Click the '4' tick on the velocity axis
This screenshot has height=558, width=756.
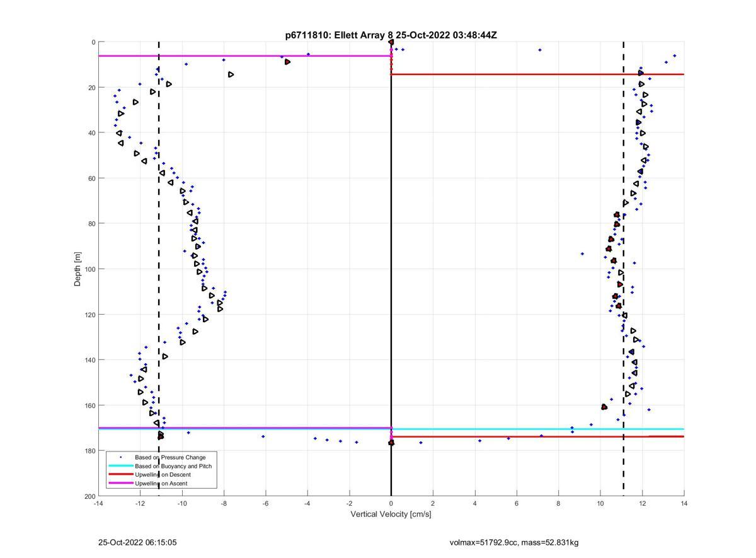pyautogui.click(x=475, y=503)
